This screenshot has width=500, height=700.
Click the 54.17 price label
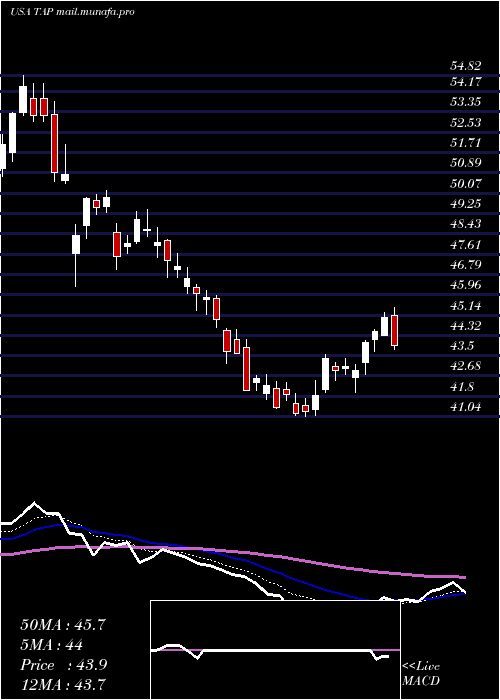(x=466, y=82)
